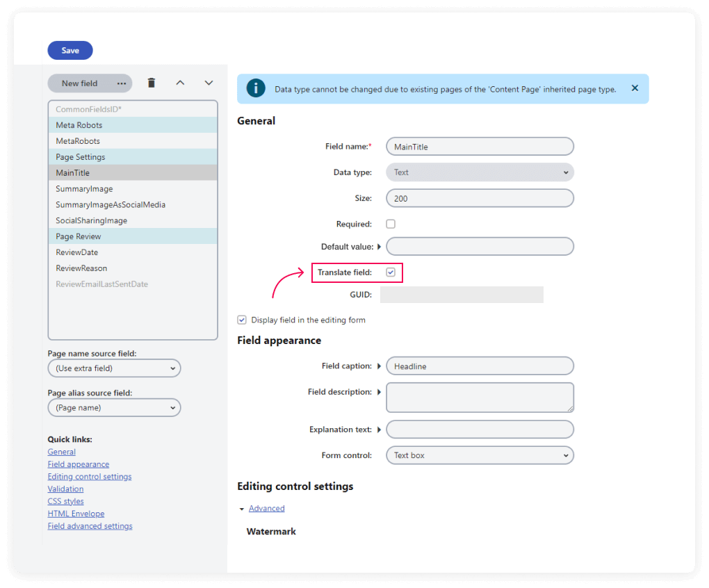Toggle Display field in the editing form

[242, 320]
